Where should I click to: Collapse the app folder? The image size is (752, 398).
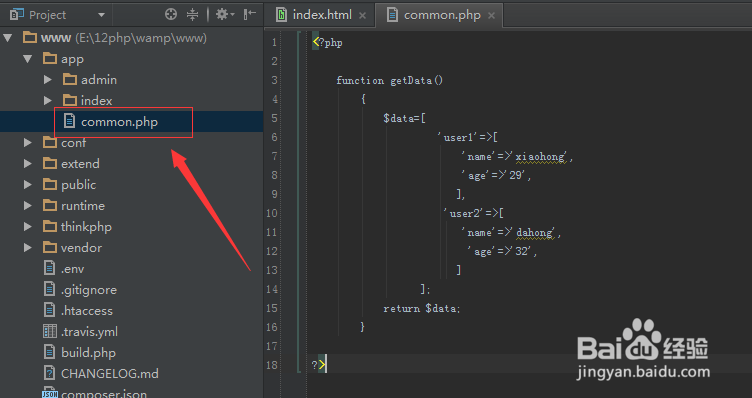tap(28, 59)
